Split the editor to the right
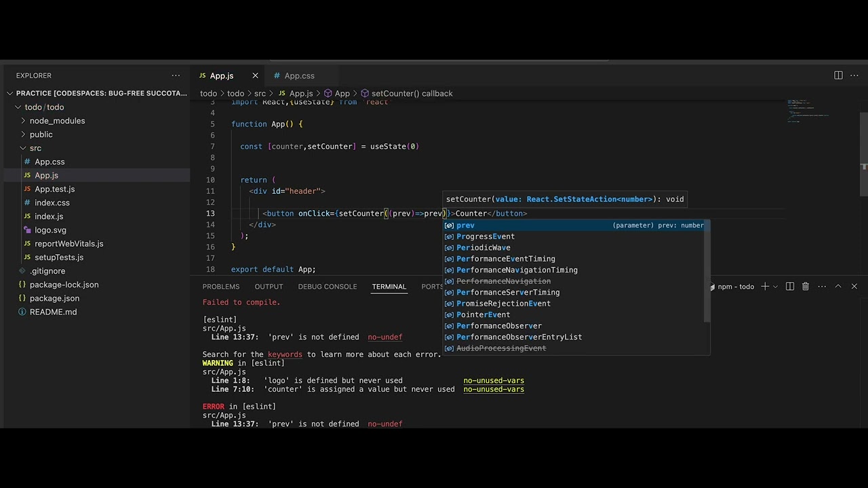 pyautogui.click(x=838, y=75)
